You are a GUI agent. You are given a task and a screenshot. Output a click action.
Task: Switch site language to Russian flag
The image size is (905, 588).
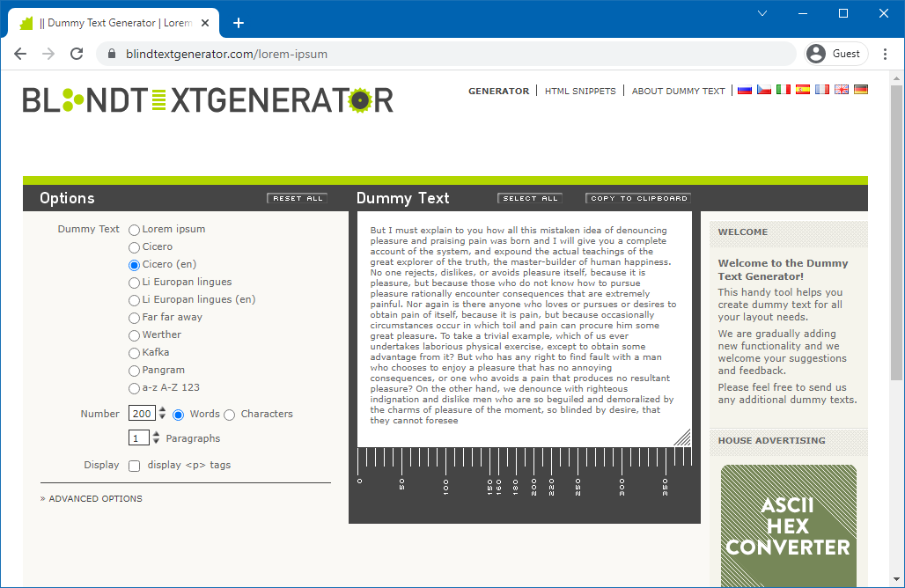click(x=745, y=90)
